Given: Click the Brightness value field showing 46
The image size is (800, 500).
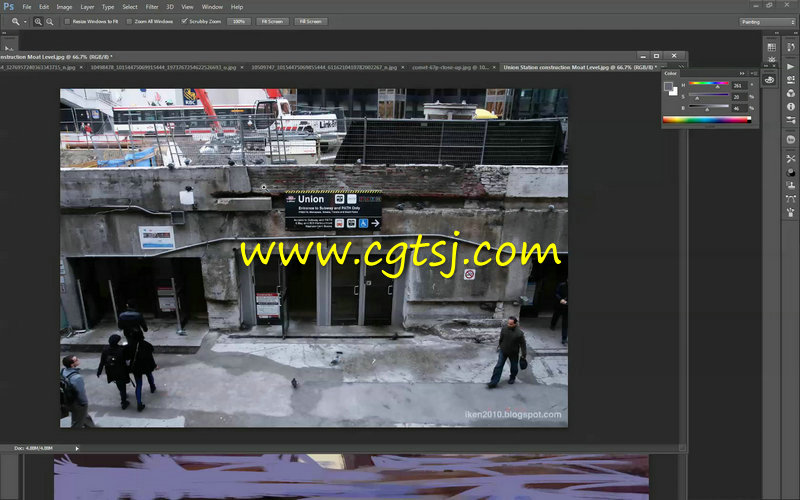Looking at the screenshot, I should (x=739, y=108).
